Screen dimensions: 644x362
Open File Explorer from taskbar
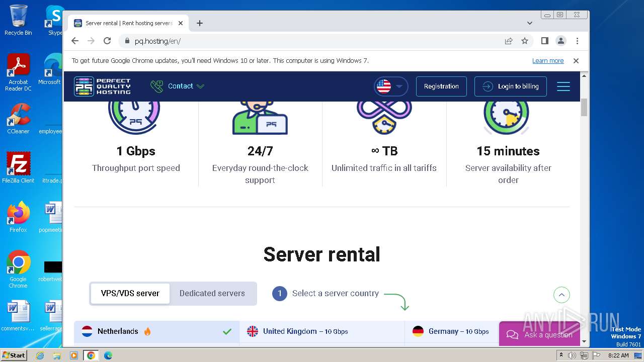57,355
